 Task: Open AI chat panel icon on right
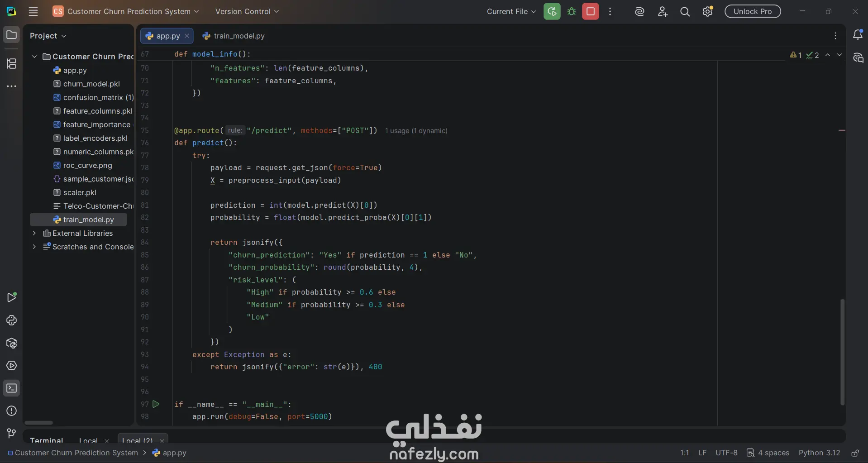tap(858, 58)
